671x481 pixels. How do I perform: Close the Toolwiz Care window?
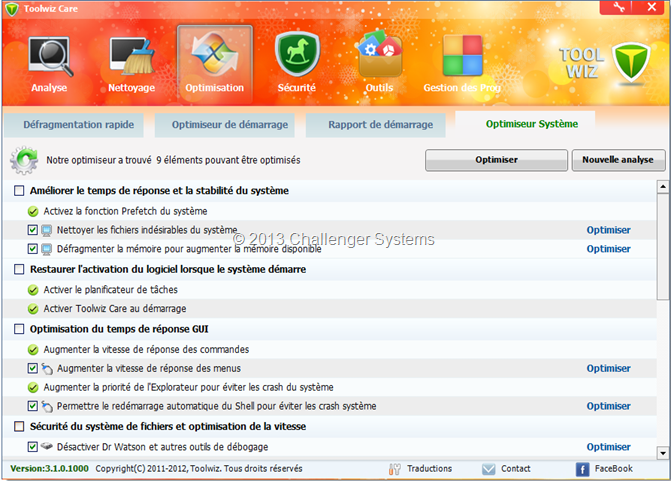pyautogui.click(x=651, y=7)
